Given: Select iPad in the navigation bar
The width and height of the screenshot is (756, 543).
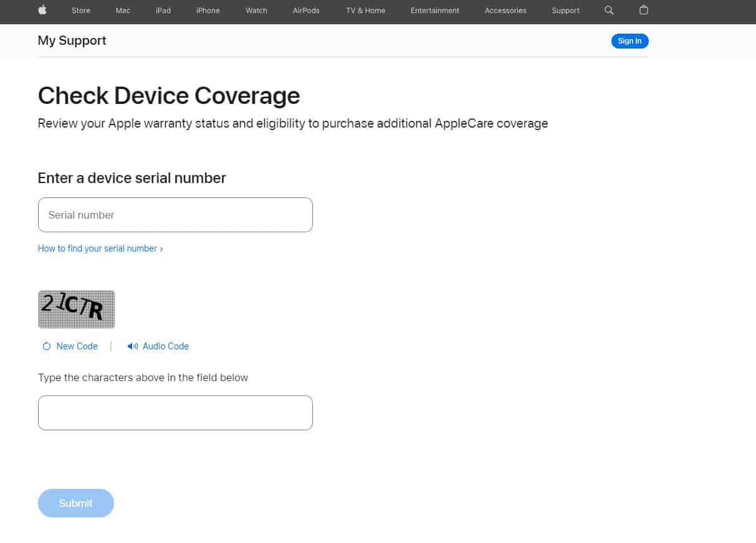Looking at the screenshot, I should point(163,11).
